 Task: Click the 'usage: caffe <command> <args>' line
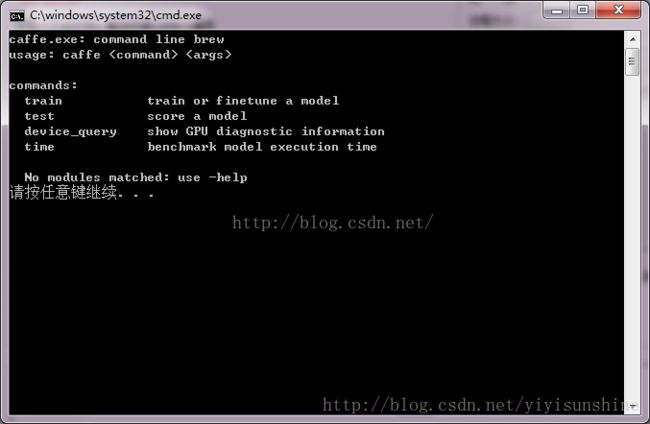pyautogui.click(x=120, y=55)
